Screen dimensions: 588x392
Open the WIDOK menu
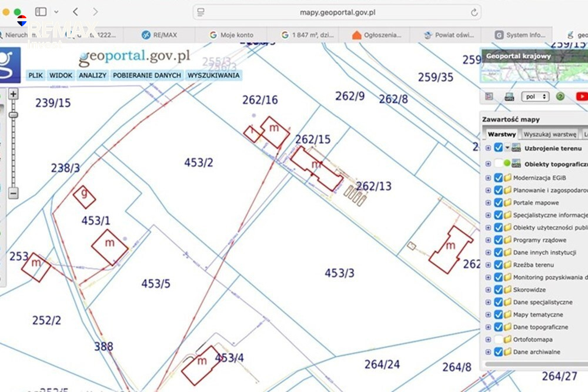click(61, 75)
